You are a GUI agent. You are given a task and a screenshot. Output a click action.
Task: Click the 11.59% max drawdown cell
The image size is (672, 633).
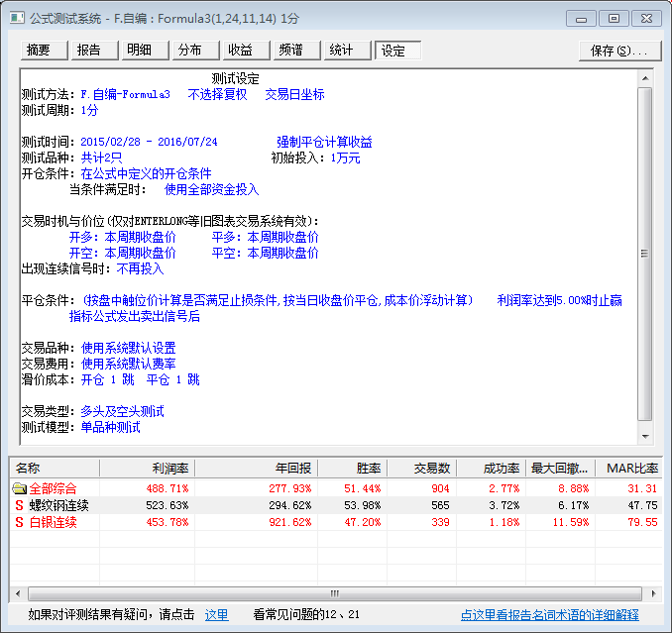pyautogui.click(x=571, y=522)
